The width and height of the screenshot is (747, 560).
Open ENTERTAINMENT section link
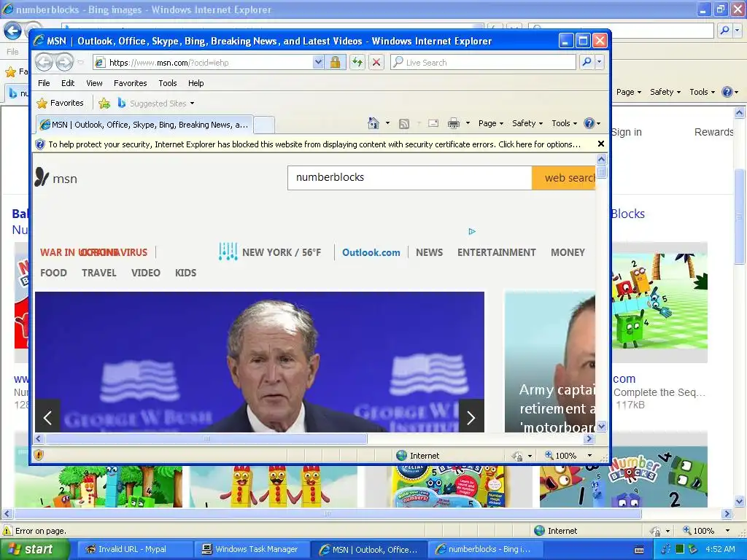click(x=496, y=252)
